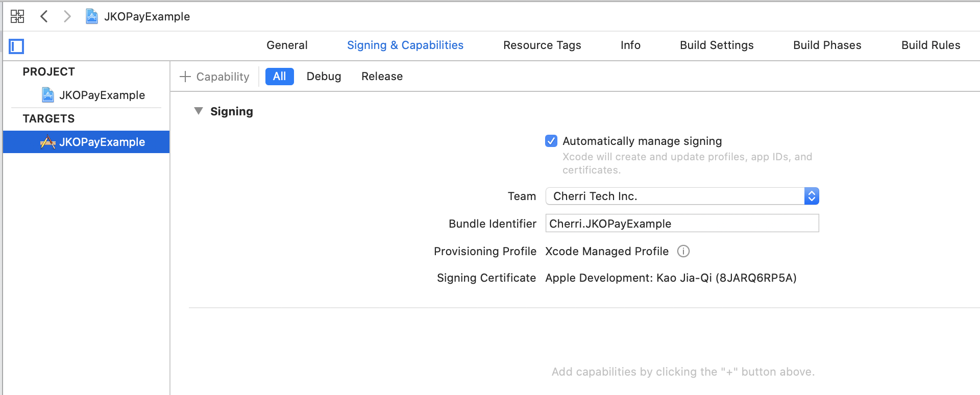Viewport: 980px width, 395px height.
Task: Open the related items grid icon
Action: point(17,16)
